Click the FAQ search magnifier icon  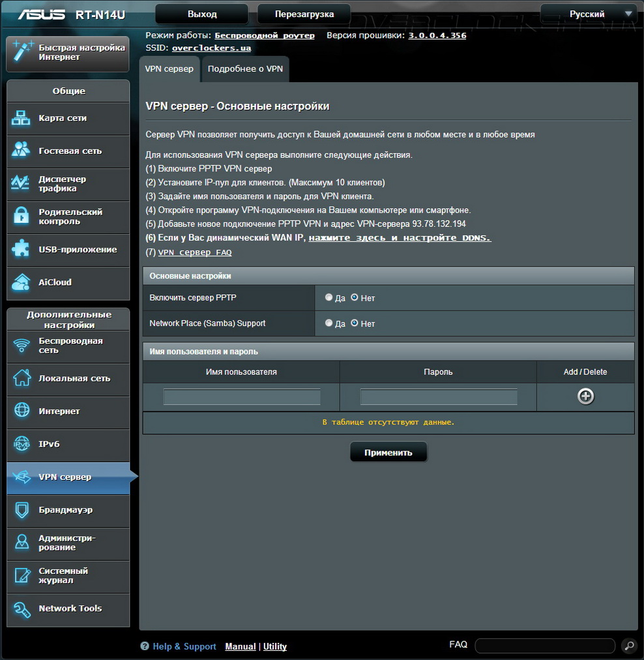628,645
